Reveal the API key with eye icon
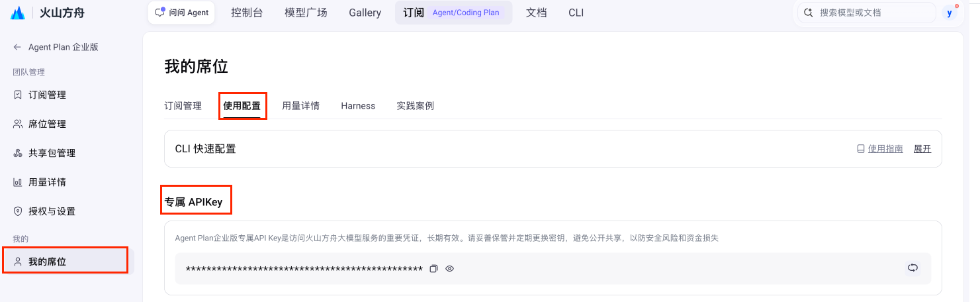Screen dimensions: 980x302 pos(449,269)
